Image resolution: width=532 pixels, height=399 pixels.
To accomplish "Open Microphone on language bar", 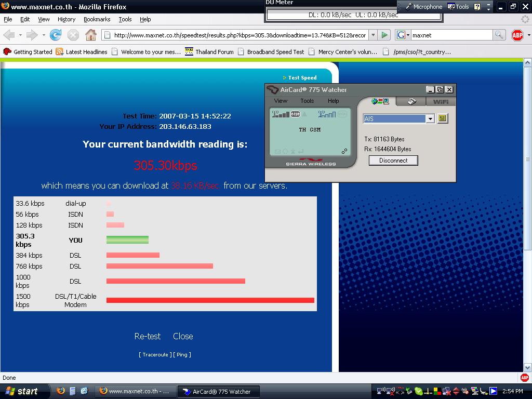I will (x=424, y=7).
